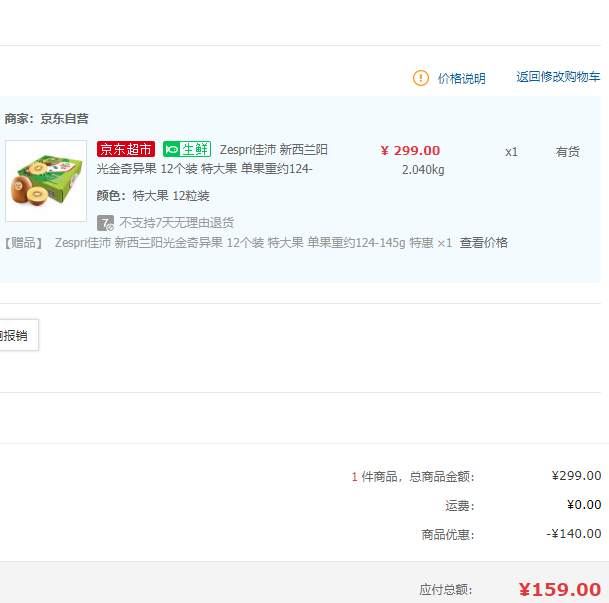The image size is (609, 603).
Task: Click the ¥ 299.00 item price
Action: tap(410, 151)
